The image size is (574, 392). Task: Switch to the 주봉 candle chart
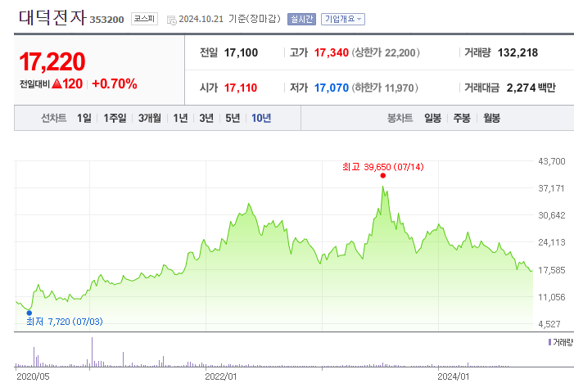click(462, 118)
